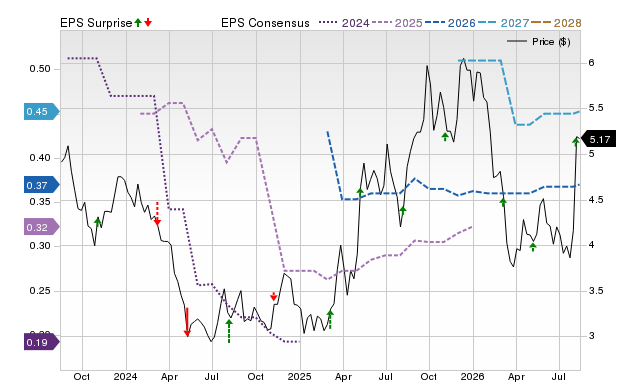640x382 pixels.
Task: Toggle the 2025 consensus legend entry
Action: pos(397,23)
